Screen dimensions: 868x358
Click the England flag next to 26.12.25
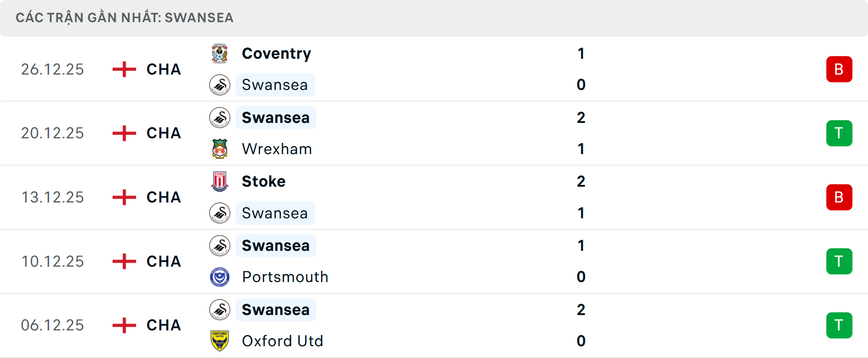click(x=123, y=69)
